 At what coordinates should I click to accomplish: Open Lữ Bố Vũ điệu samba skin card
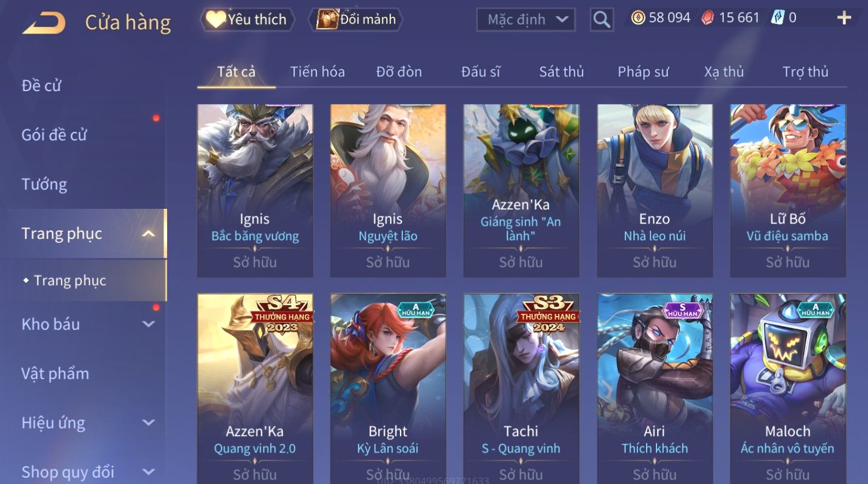click(x=787, y=190)
